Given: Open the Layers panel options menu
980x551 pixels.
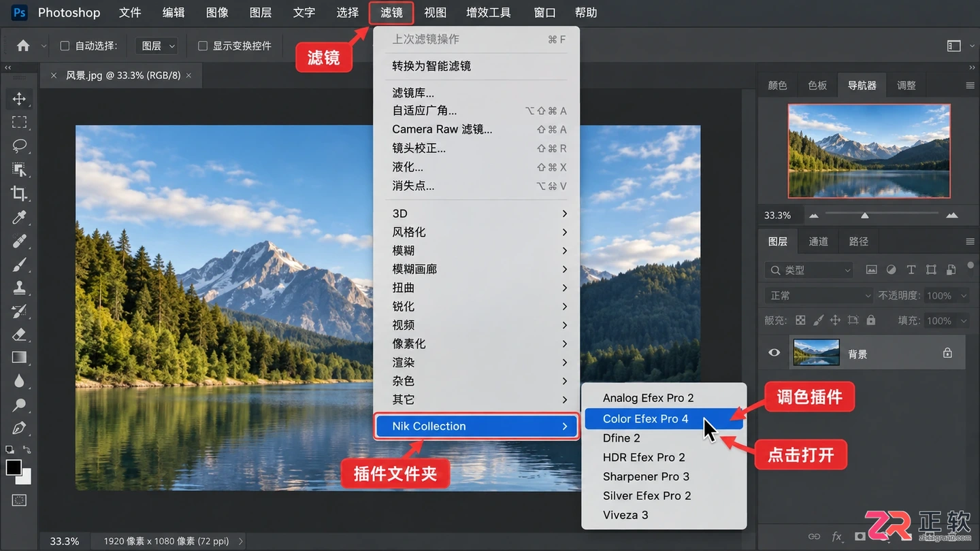Looking at the screenshot, I should click(x=970, y=241).
